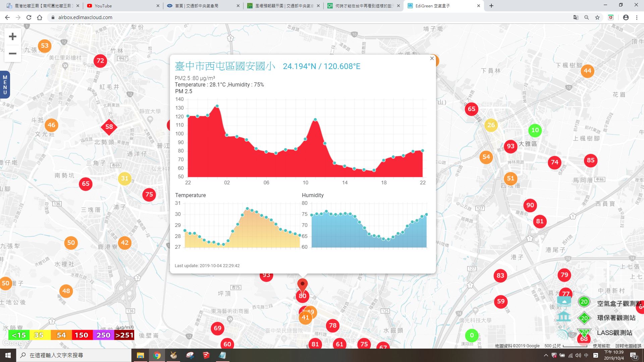Viewport: 644px width, 362px height.
Task: Select the yellow marker reading 26
Action: 491,125
